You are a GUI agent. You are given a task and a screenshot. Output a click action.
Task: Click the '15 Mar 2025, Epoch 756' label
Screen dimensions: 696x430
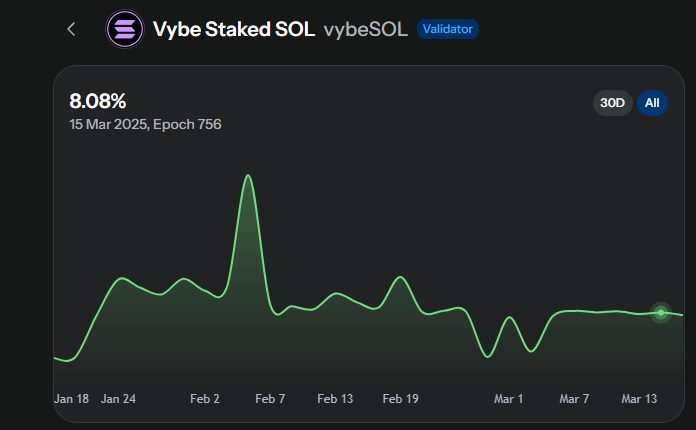coord(145,124)
